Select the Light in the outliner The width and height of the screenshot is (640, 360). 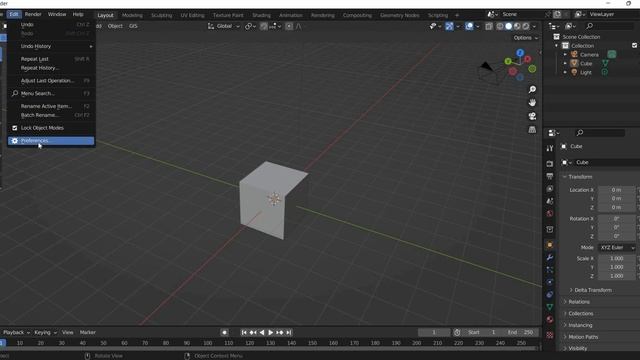[x=586, y=73]
